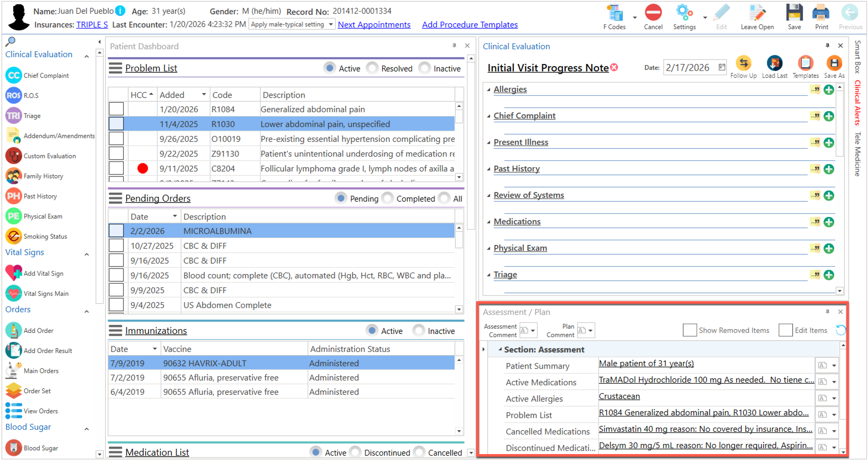Check the box for CBC & DIFF 10/27/2025
This screenshot has width=868, height=462.
pyautogui.click(x=116, y=246)
